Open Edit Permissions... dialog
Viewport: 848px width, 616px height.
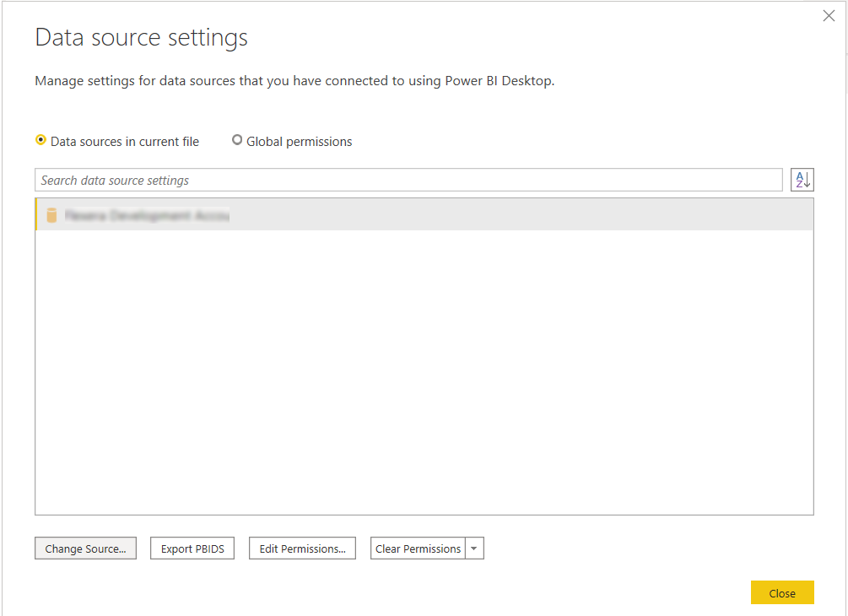tap(302, 548)
